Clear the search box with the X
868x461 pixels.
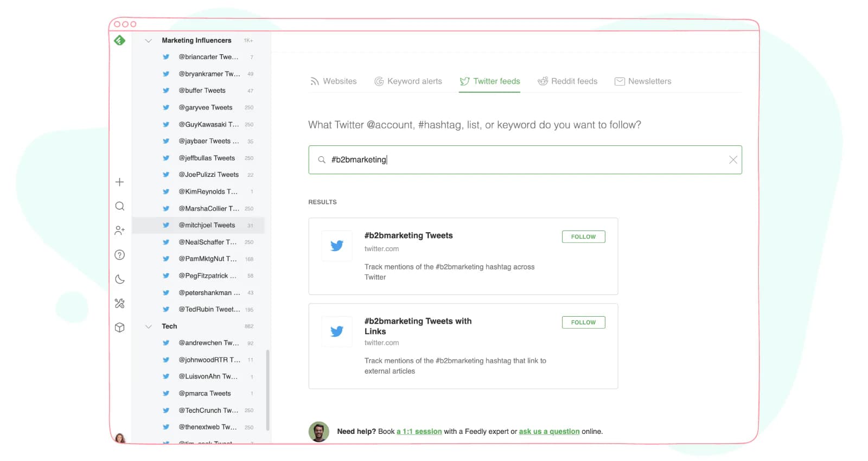(x=733, y=159)
